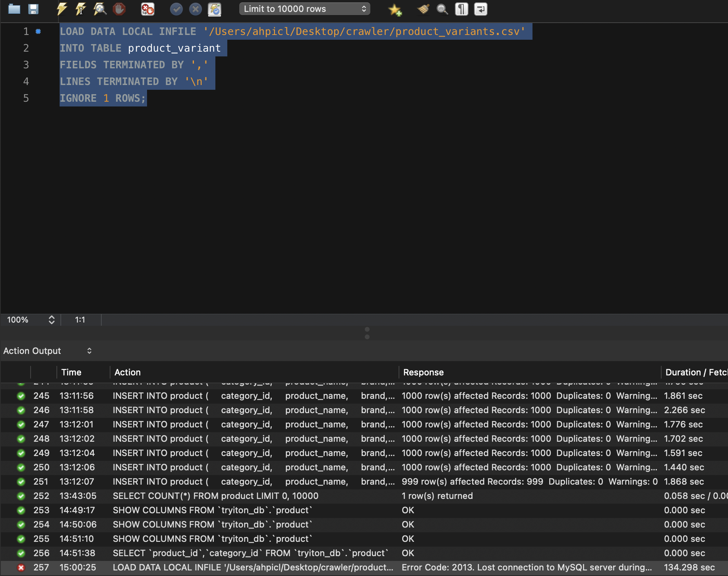Select the LOAD DATA LOCAL INFILE action in row 257
Screen dimensions: 728x576
[x=253, y=567]
